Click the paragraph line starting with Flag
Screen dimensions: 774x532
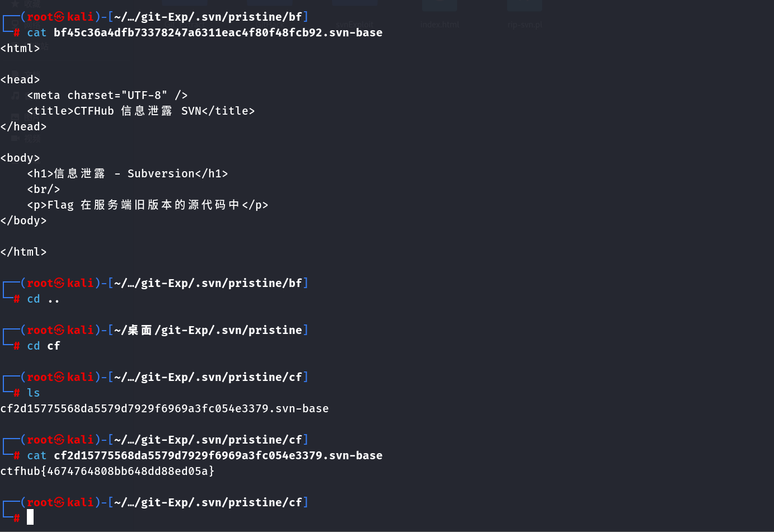(x=147, y=205)
